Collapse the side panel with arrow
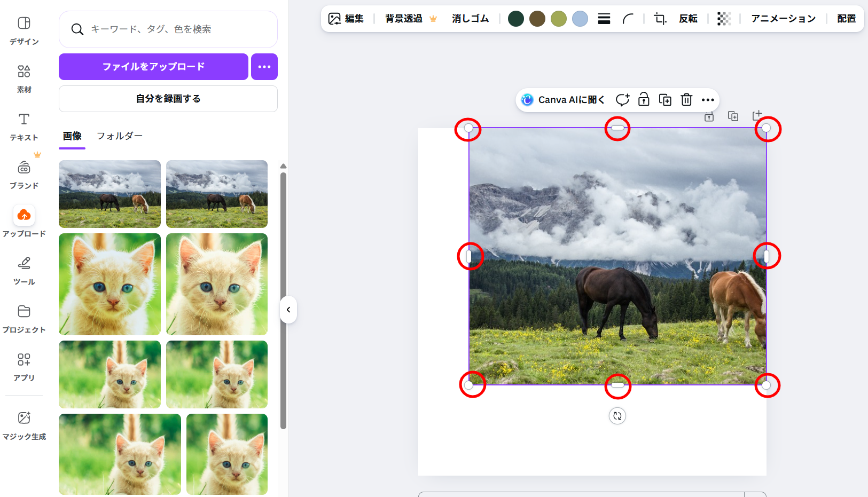 [x=288, y=310]
